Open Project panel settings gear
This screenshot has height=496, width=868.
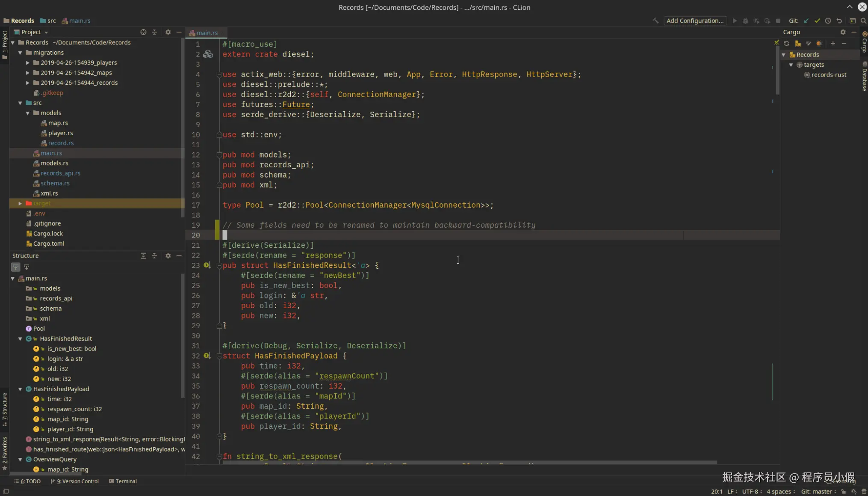pos(168,32)
